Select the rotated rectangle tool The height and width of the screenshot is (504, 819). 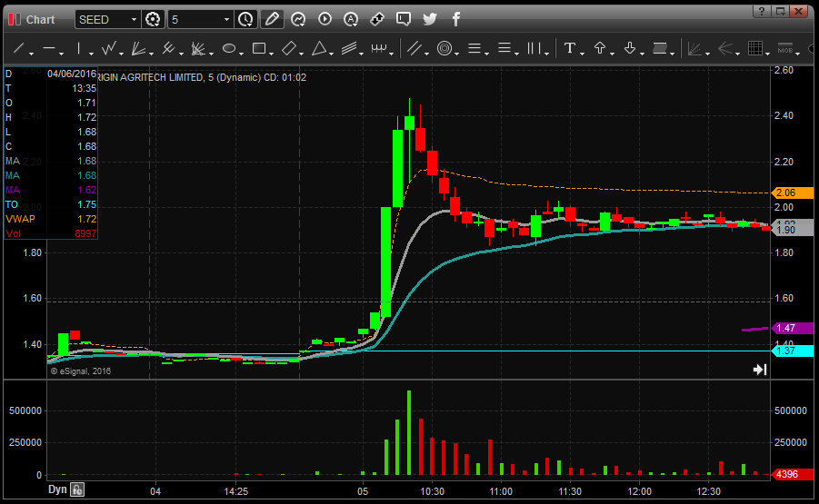pos(289,48)
